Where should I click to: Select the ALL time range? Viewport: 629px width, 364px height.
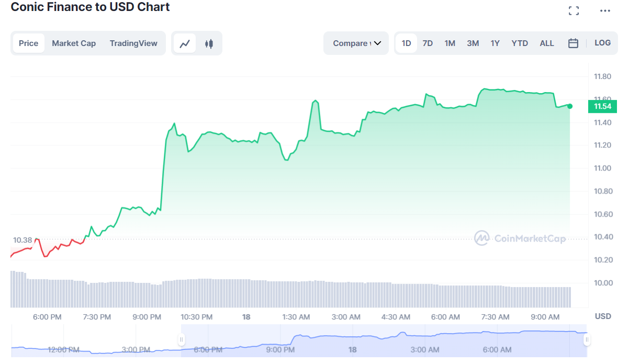547,43
